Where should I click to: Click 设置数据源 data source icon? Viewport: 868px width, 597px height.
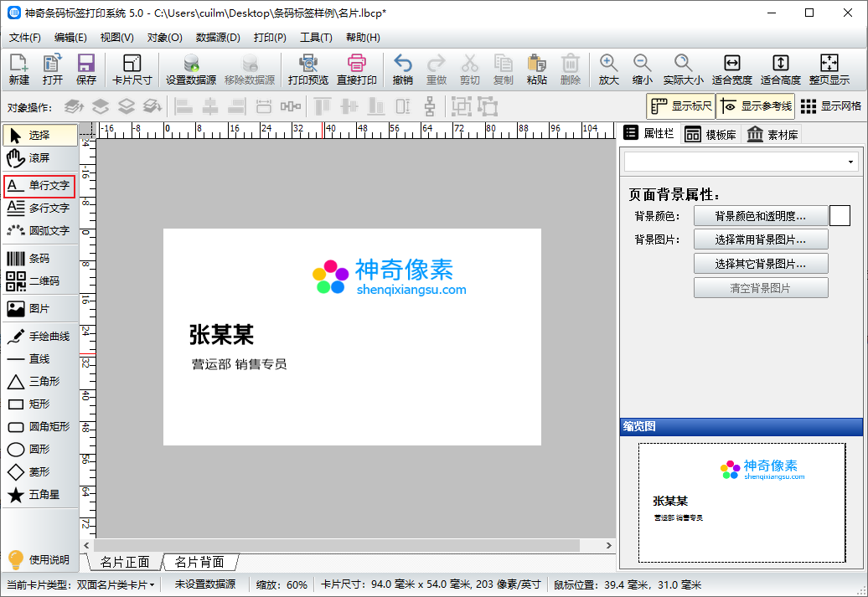[191, 69]
